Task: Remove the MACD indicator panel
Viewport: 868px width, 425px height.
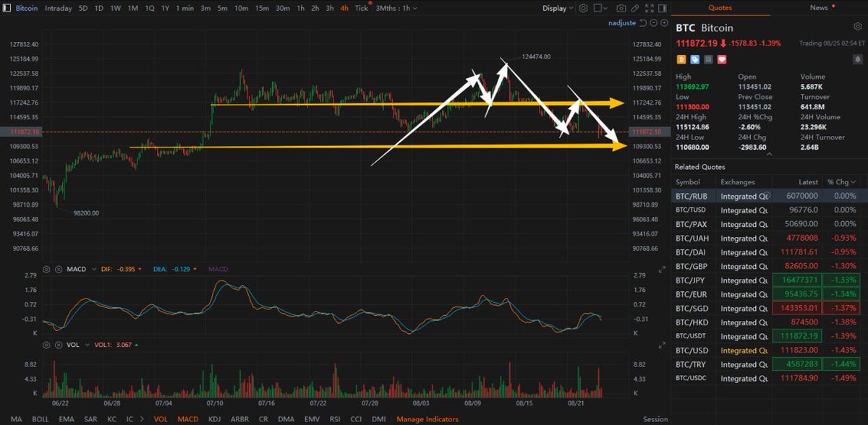Action: coord(59,269)
